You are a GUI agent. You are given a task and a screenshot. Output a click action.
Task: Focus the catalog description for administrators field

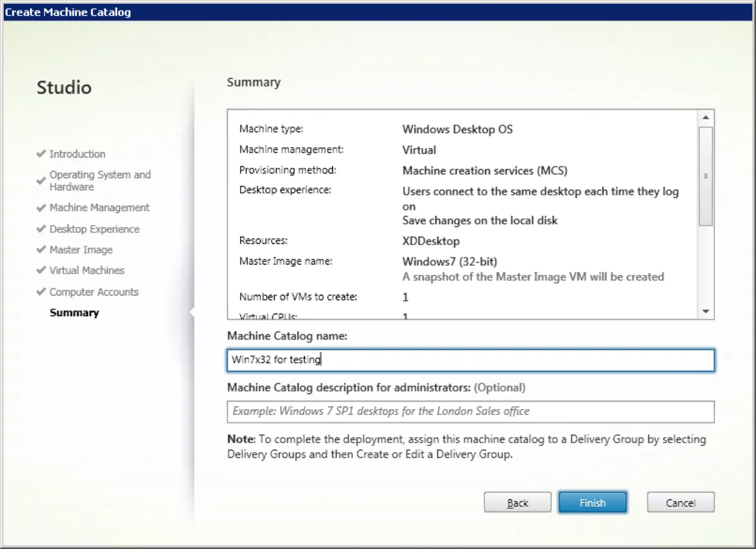tap(471, 412)
